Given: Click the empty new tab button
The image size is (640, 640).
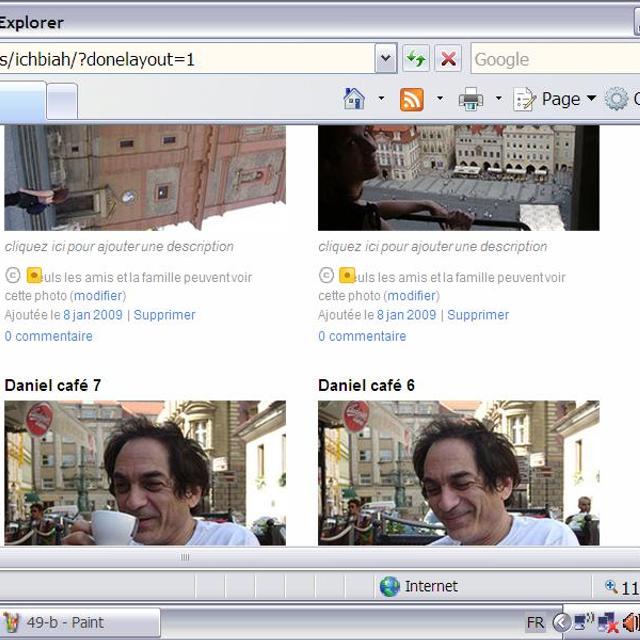Looking at the screenshot, I should click(62, 101).
